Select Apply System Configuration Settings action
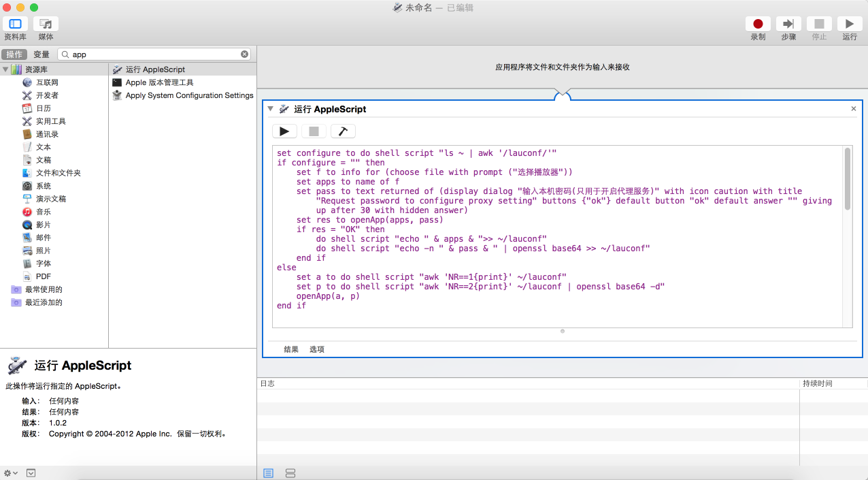Viewport: 868px width, 480px height. pyautogui.click(x=182, y=95)
